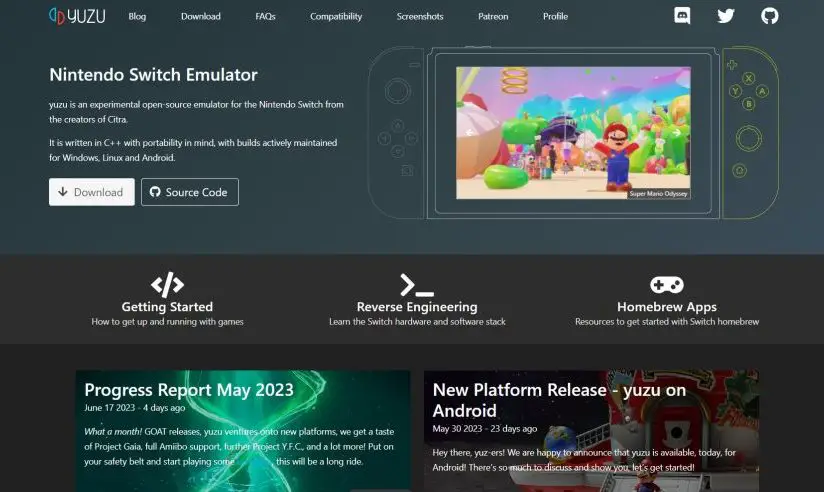Image resolution: width=824 pixels, height=492 pixels.
Task: Click the 'June 17 2023 - 4 days ago' date
Action: point(135,407)
